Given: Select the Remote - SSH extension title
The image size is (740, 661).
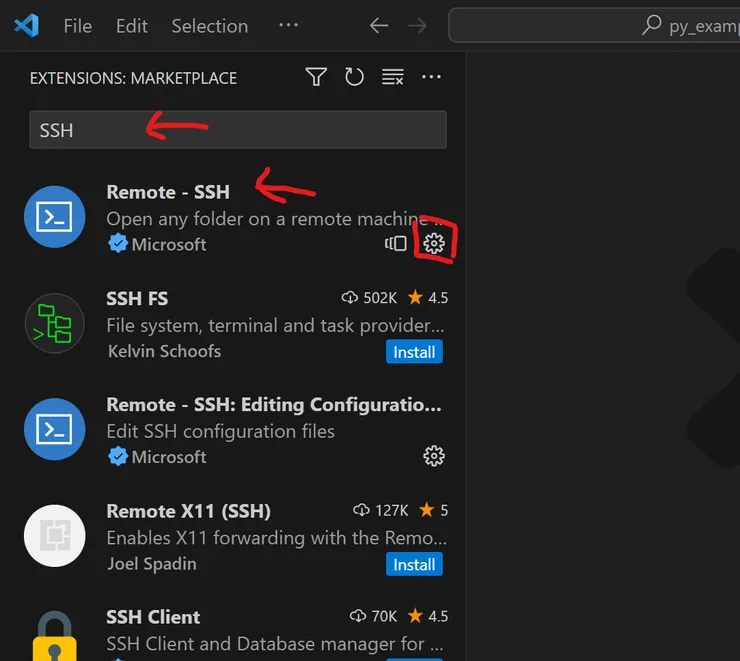Looking at the screenshot, I should 168,192.
